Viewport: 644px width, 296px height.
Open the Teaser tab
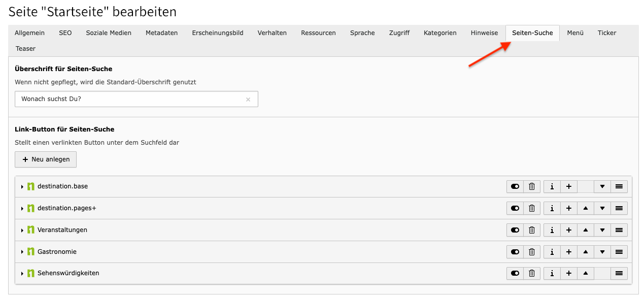coord(25,49)
